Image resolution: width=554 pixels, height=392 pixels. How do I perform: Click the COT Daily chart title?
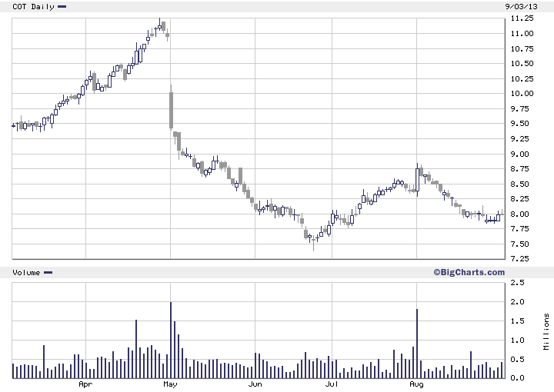33,7
